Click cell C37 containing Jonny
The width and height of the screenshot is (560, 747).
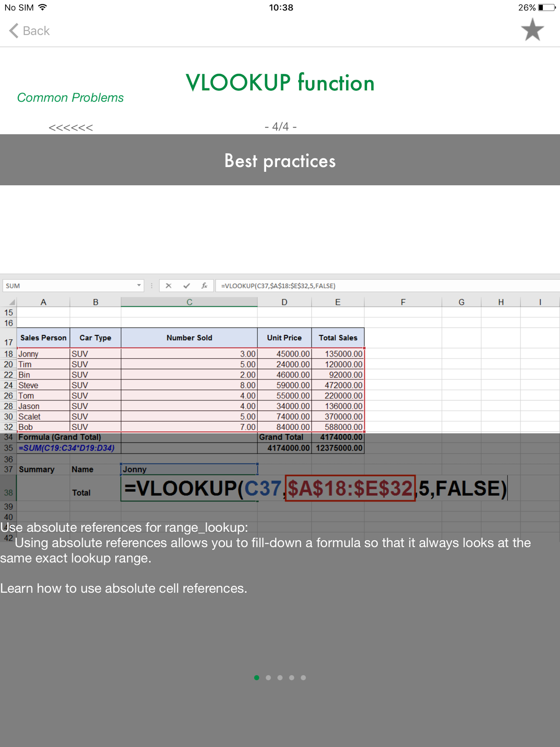[x=189, y=469]
